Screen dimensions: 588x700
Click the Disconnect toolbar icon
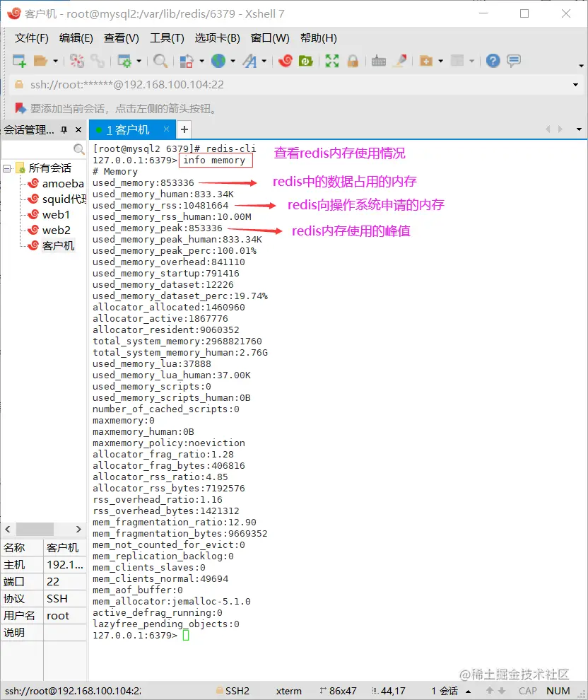click(x=77, y=61)
